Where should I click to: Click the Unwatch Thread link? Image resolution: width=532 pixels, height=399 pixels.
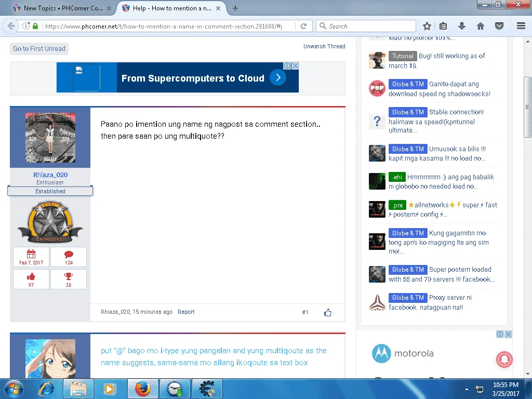click(x=324, y=46)
